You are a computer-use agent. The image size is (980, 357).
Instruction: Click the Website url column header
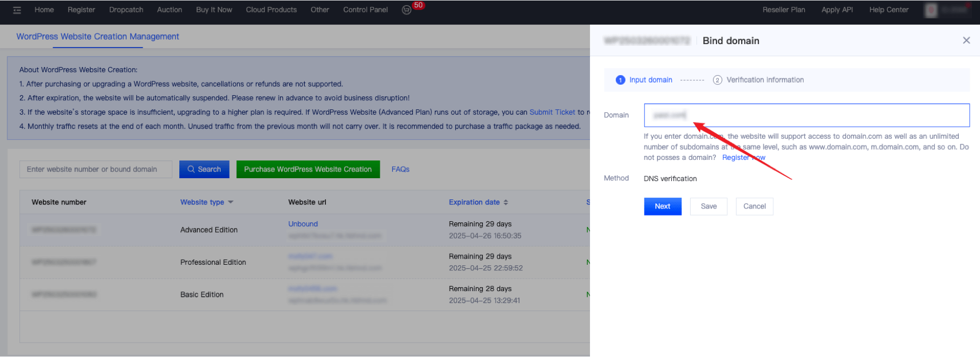point(307,202)
